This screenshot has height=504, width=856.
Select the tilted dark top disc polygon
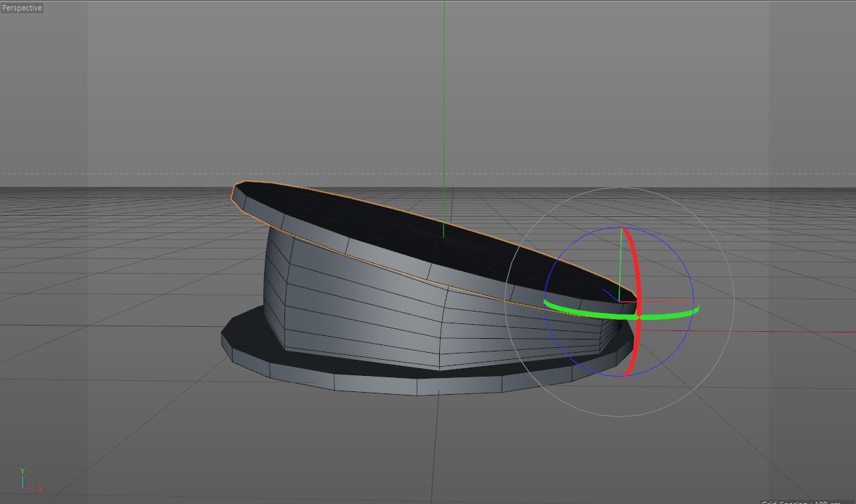click(x=434, y=241)
